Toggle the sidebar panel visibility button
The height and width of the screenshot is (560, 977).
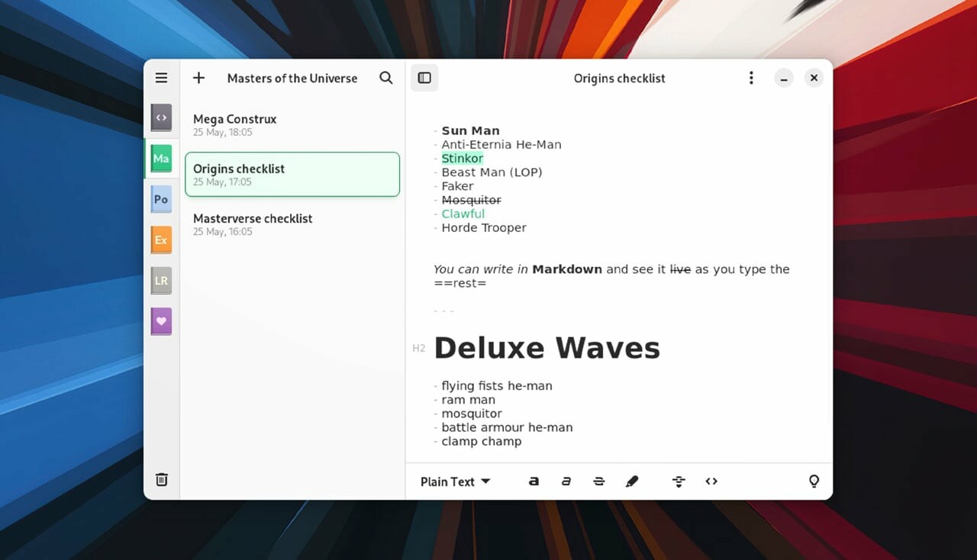coord(424,78)
